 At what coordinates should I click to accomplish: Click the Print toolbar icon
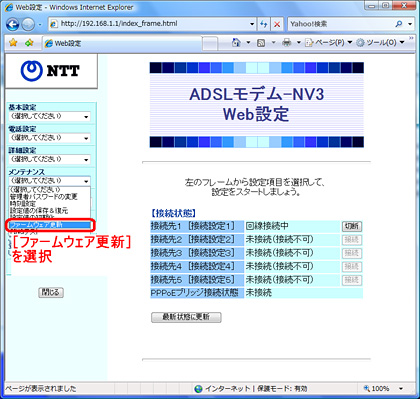pyautogui.click(x=286, y=43)
